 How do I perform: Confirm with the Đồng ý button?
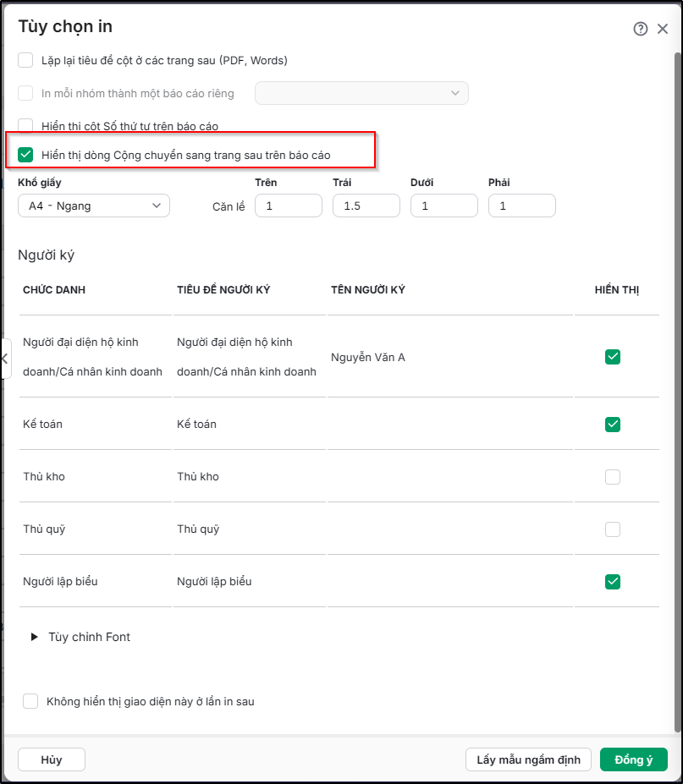(633, 759)
